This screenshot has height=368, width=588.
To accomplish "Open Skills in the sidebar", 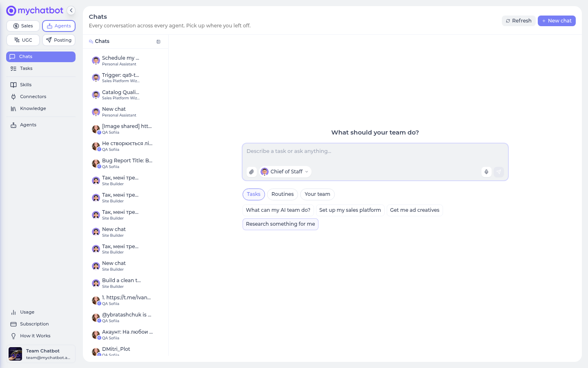I will [41, 85].
